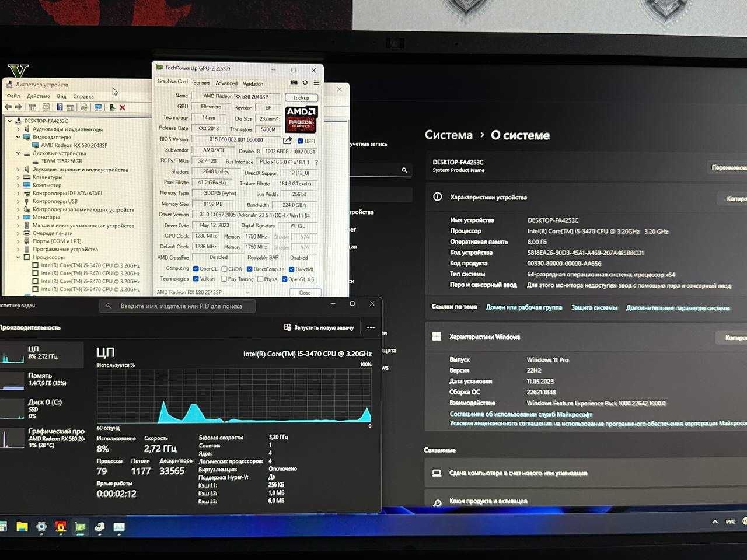Viewport: 747px width, 560px height.
Task: Click Система in the Settings breadcrumb
Action: point(448,135)
